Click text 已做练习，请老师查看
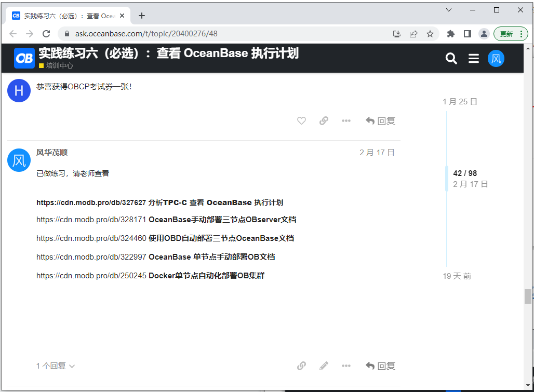Viewport: 534px width, 392px height. point(73,173)
